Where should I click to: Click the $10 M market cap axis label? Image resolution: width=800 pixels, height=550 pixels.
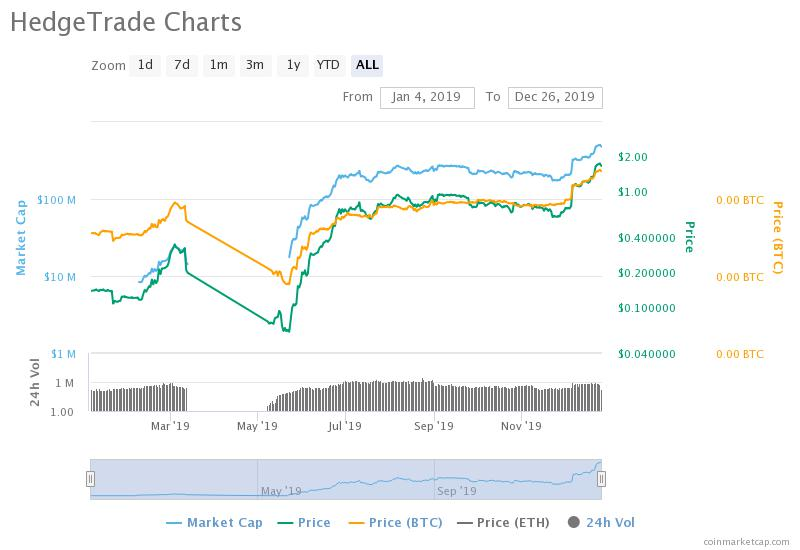point(60,277)
